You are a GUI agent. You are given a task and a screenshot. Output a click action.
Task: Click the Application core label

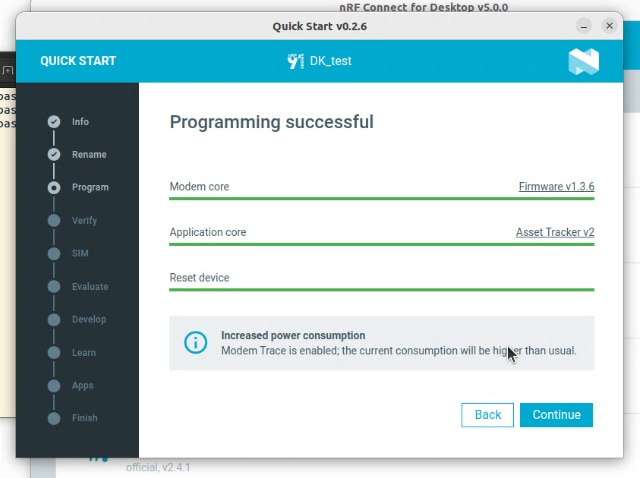pyautogui.click(x=208, y=232)
